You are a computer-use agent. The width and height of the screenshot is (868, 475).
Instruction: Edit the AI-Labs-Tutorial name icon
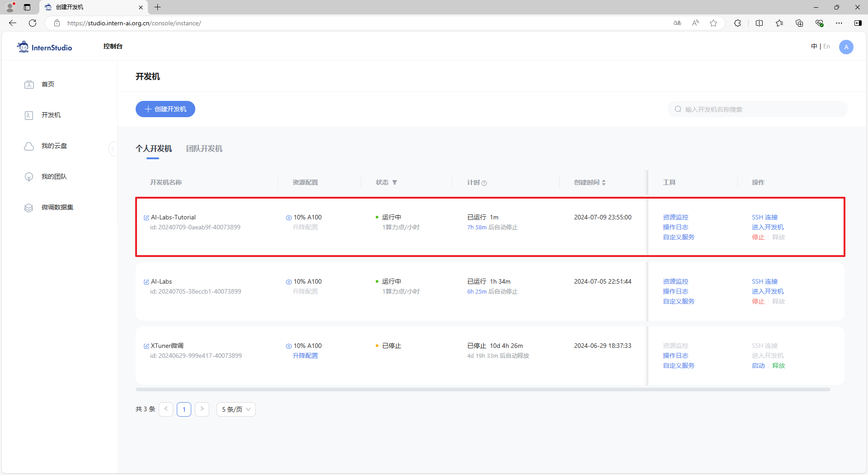tap(146, 218)
